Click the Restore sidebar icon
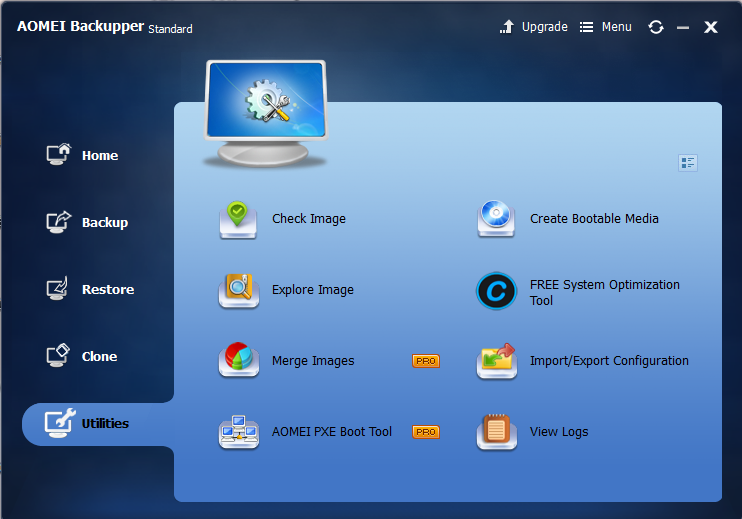Viewport: 742px width, 519px height. click(x=58, y=289)
